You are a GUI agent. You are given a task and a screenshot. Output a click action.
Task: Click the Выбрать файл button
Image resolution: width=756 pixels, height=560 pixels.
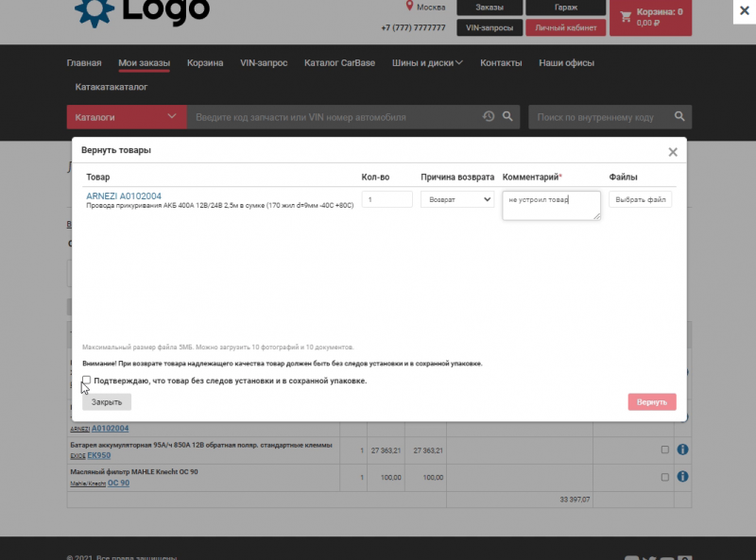pos(641,200)
